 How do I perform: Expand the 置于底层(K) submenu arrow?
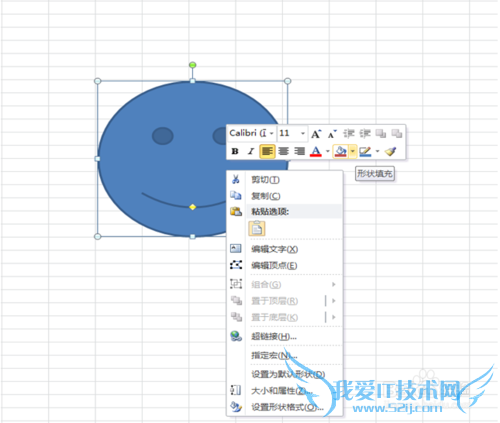pyautogui.click(x=334, y=317)
